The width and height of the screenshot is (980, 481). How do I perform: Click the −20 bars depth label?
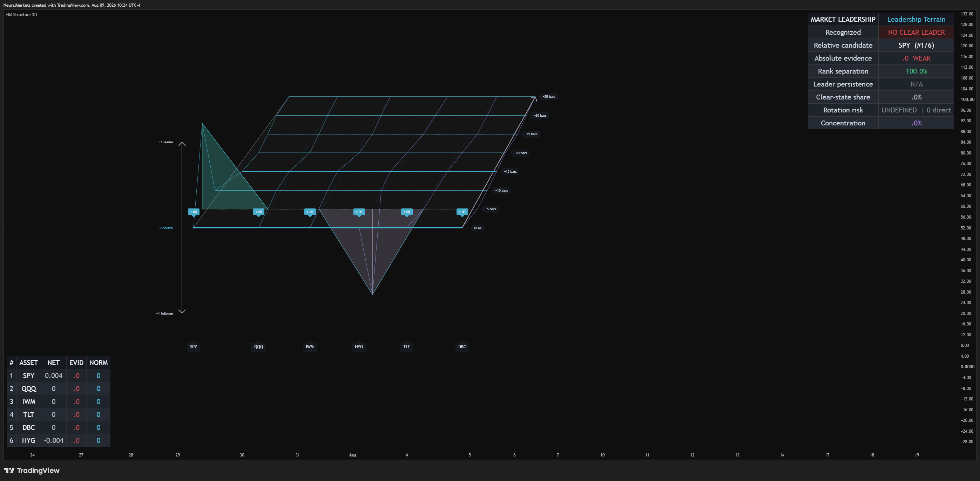520,153
